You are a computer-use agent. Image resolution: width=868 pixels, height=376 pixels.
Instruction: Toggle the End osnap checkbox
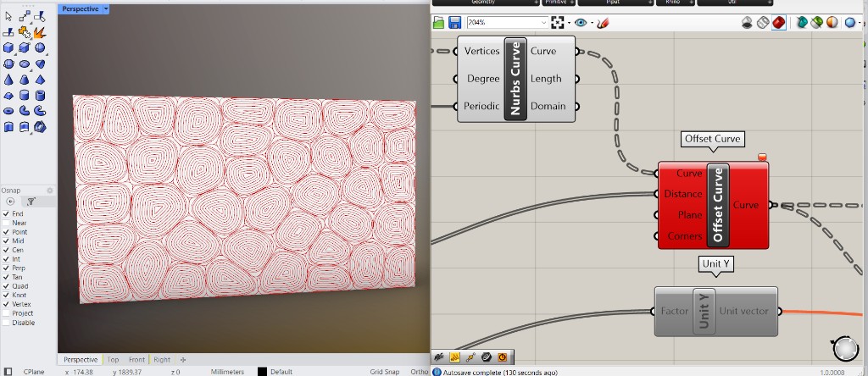6,214
